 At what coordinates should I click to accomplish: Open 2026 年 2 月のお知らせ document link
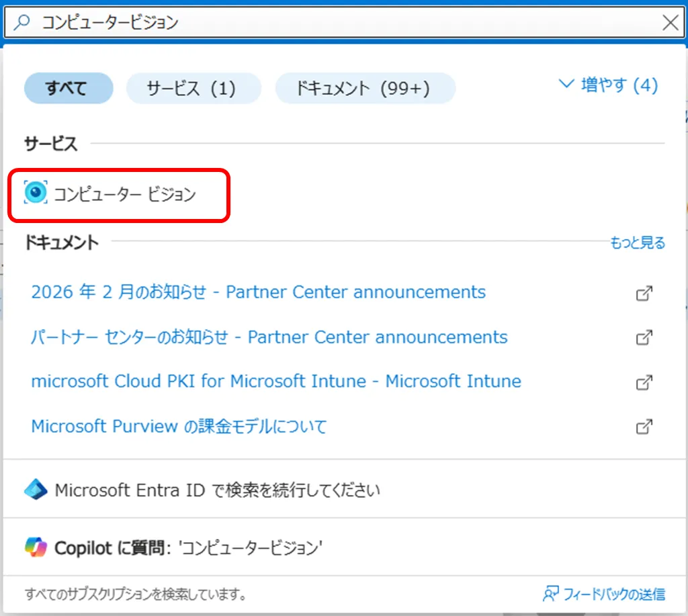click(x=259, y=292)
